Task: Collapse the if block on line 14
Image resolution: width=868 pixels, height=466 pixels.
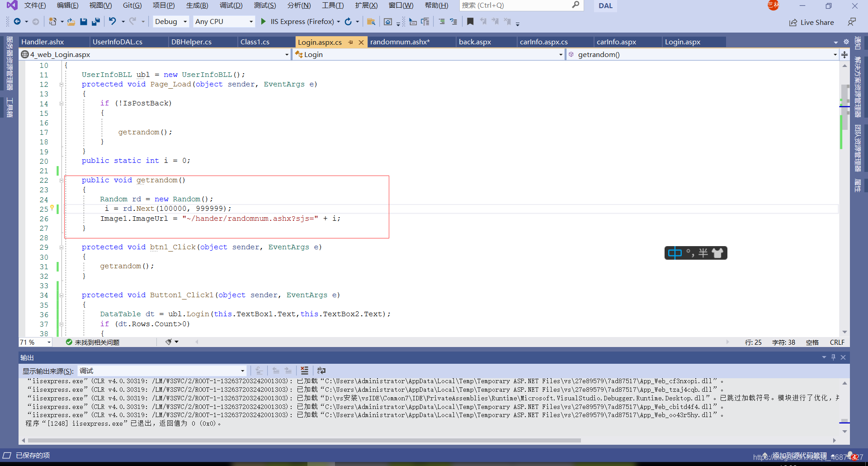Action: tap(61, 104)
